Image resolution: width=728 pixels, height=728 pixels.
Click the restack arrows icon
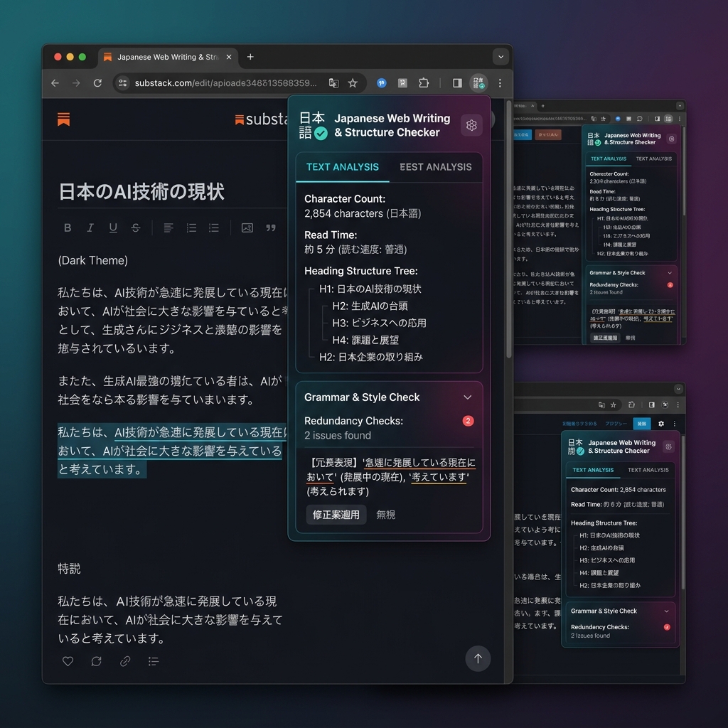pyautogui.click(x=96, y=660)
